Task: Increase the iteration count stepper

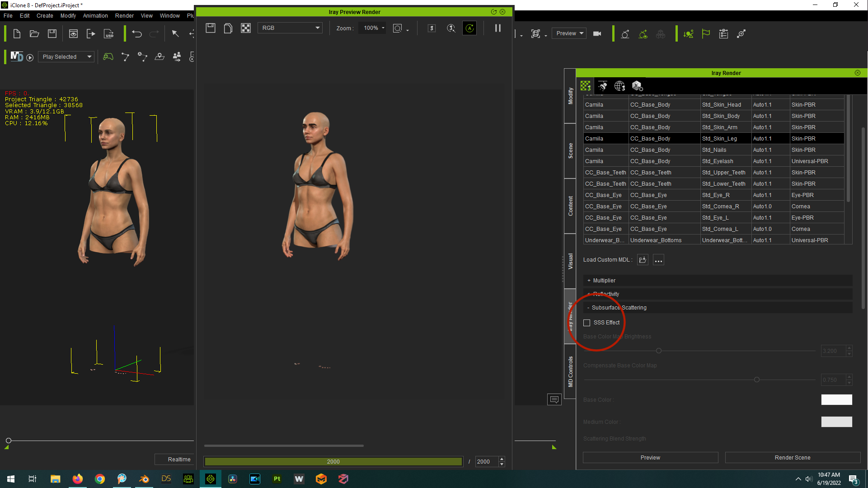Action: 502,459
